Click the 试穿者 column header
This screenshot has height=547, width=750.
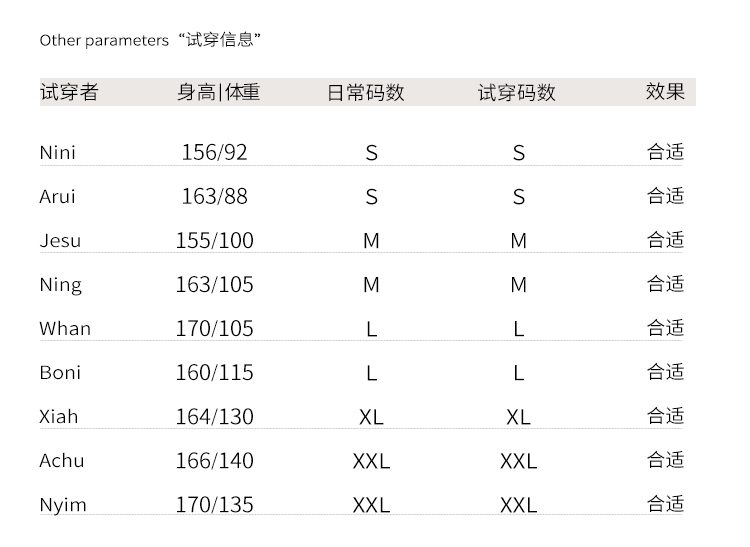[69, 92]
